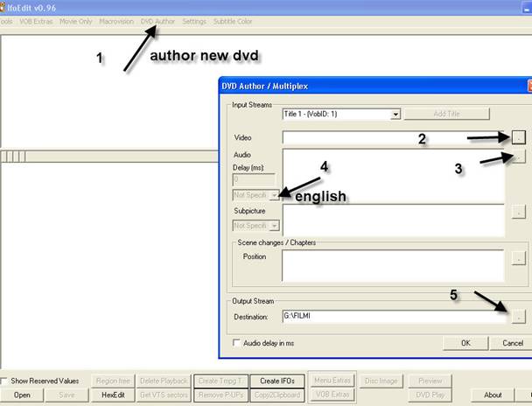The image size is (532, 406).
Task: Open the Settings menu
Action: click(194, 20)
